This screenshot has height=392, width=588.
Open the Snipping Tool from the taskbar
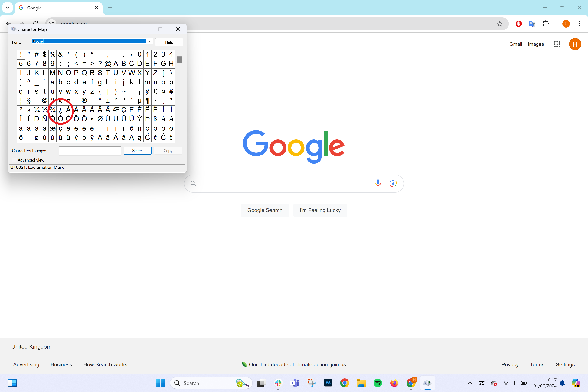(312, 383)
